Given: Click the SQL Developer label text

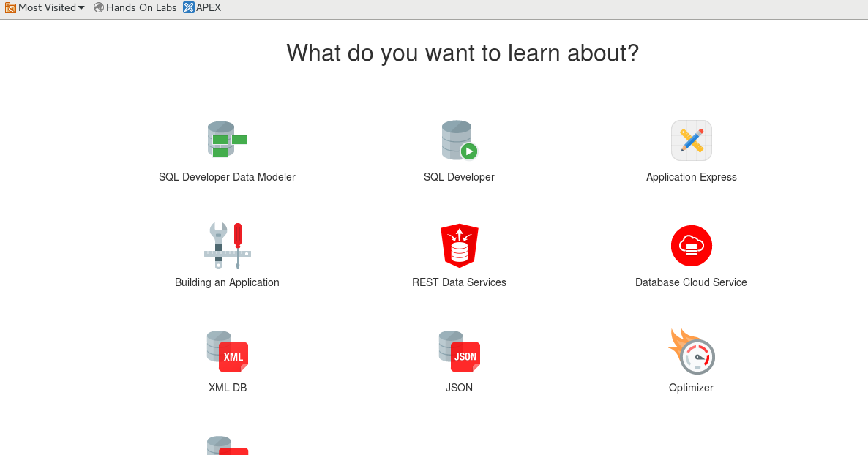Looking at the screenshot, I should 459,176.
